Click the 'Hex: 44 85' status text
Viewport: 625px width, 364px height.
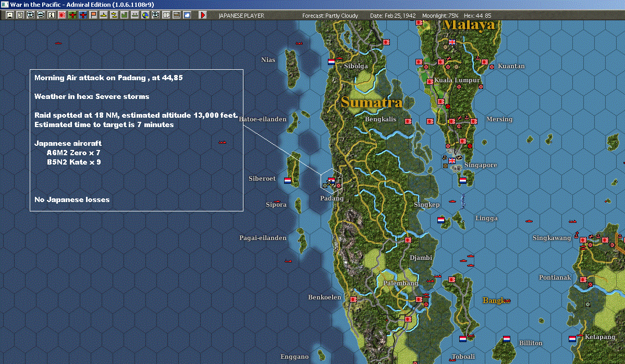(477, 16)
